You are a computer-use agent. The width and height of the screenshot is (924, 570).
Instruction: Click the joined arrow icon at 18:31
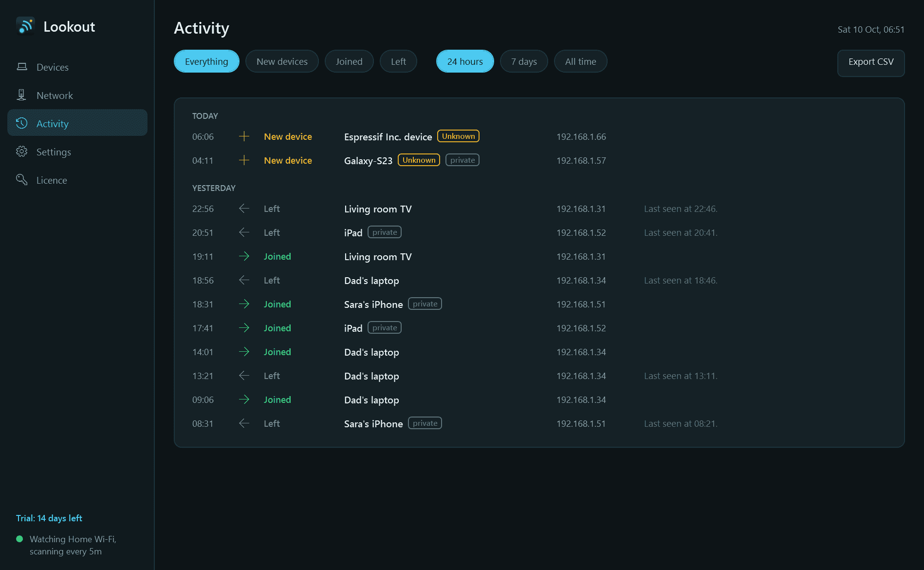(x=244, y=304)
